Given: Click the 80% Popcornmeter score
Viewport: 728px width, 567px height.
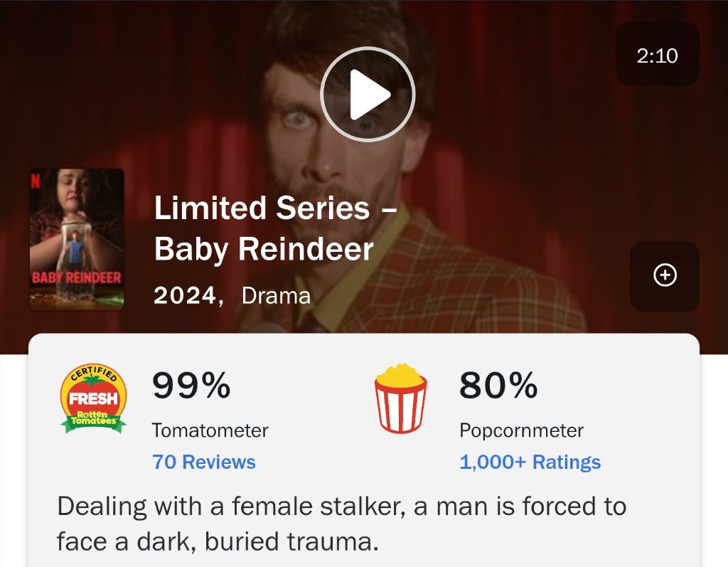Looking at the screenshot, I should coord(498,386).
